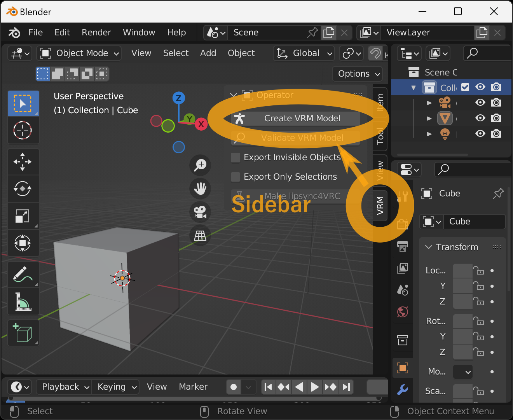Image resolution: width=513 pixels, height=420 pixels.
Task: Click the timeline horizontal scrollbar
Action: [194, 398]
